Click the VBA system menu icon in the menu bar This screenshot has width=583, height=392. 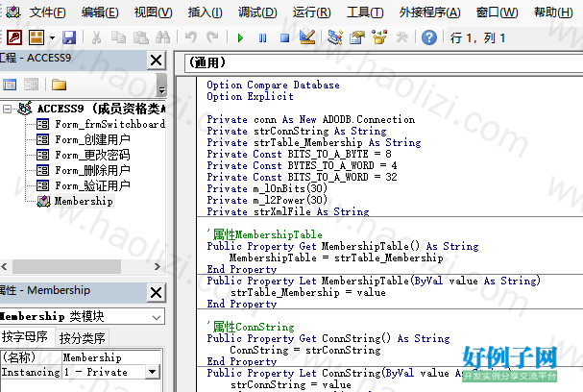[x=13, y=12]
